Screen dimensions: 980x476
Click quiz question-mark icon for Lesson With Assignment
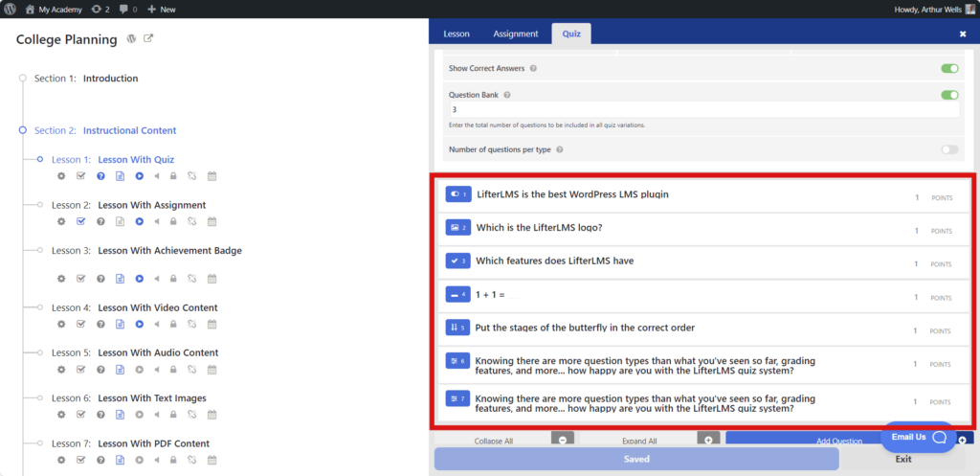coord(100,221)
